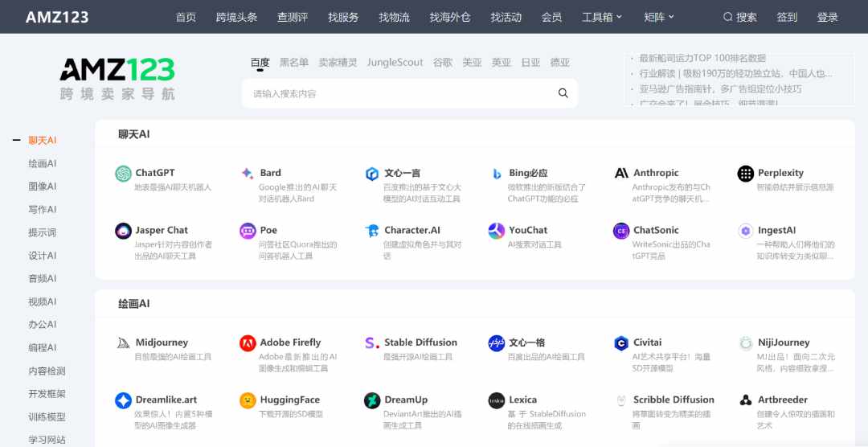868x447 pixels.
Task: Select the 日亚 search tab
Action: [531, 63]
